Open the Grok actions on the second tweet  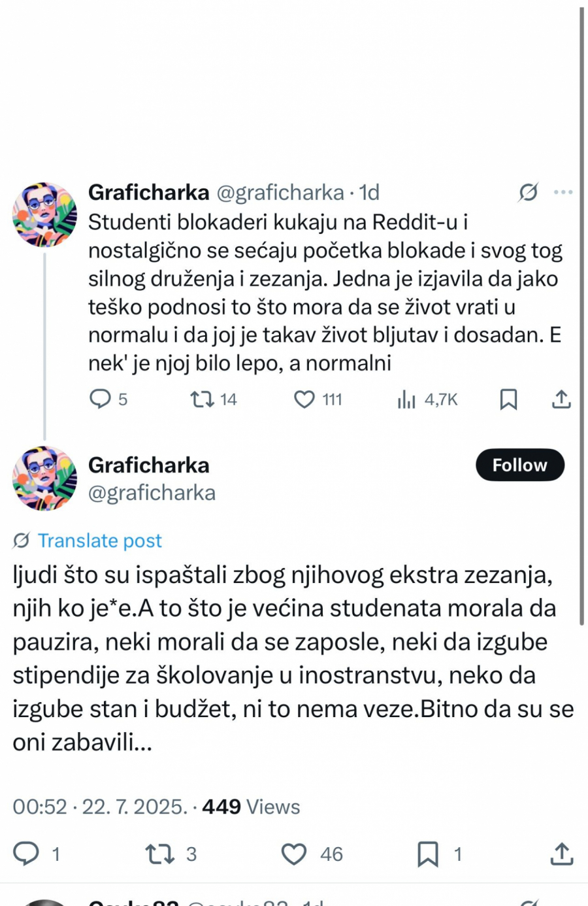20,541
